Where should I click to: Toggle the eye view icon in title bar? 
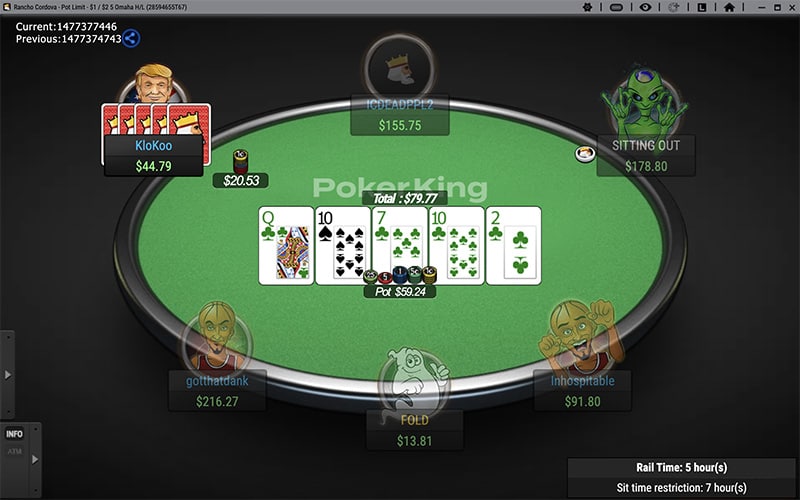click(x=645, y=7)
